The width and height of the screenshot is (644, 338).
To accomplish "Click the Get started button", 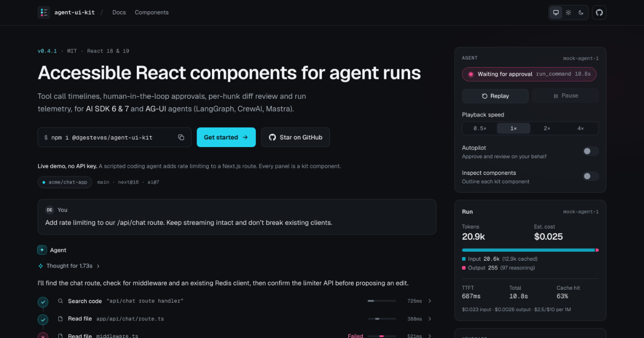I will coord(226,137).
